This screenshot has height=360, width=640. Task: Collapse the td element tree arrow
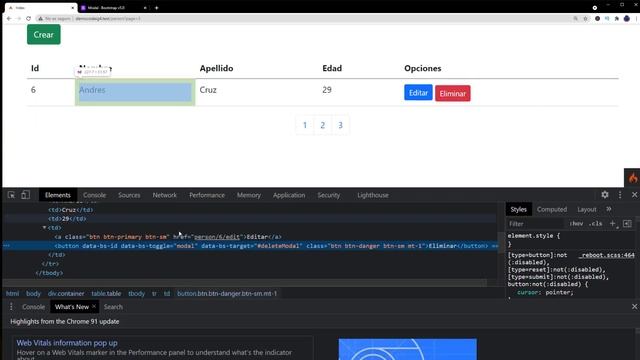pyautogui.click(x=44, y=228)
